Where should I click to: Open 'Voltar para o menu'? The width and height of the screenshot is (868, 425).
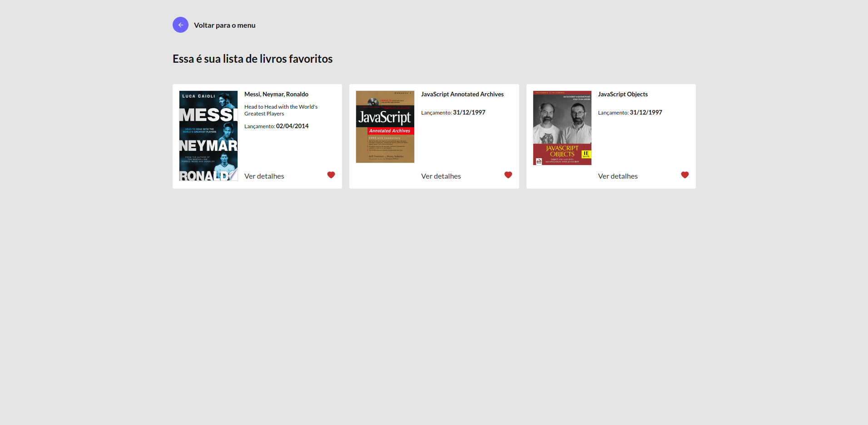(x=225, y=25)
